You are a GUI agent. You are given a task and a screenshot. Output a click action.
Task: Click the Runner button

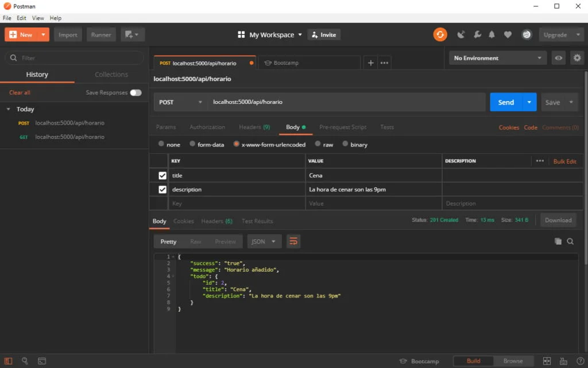[x=101, y=34]
